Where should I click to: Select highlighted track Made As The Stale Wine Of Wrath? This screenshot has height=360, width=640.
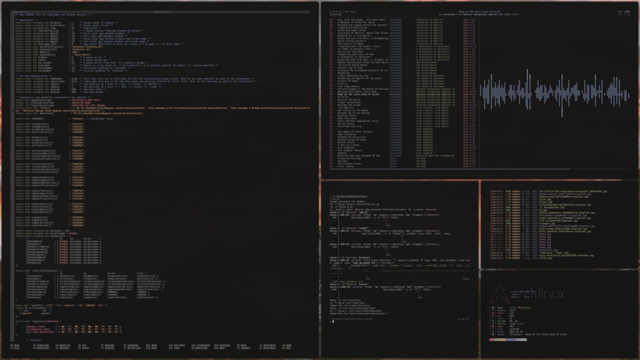click(358, 94)
